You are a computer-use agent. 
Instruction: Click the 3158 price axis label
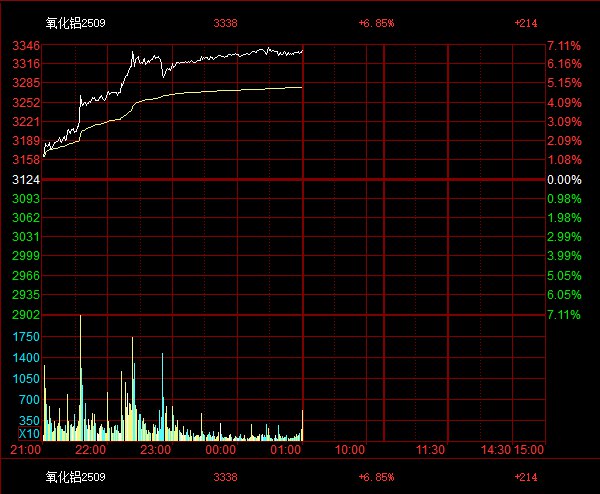tap(26, 160)
